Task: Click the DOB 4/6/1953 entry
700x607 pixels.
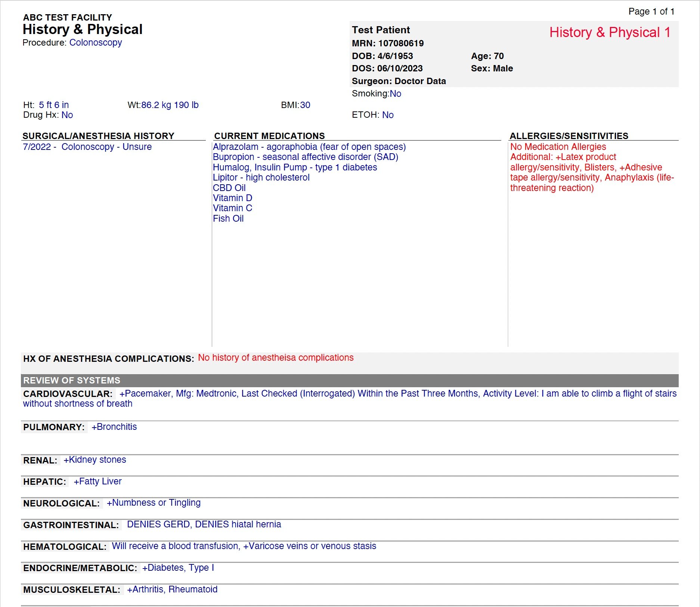Action: click(382, 56)
